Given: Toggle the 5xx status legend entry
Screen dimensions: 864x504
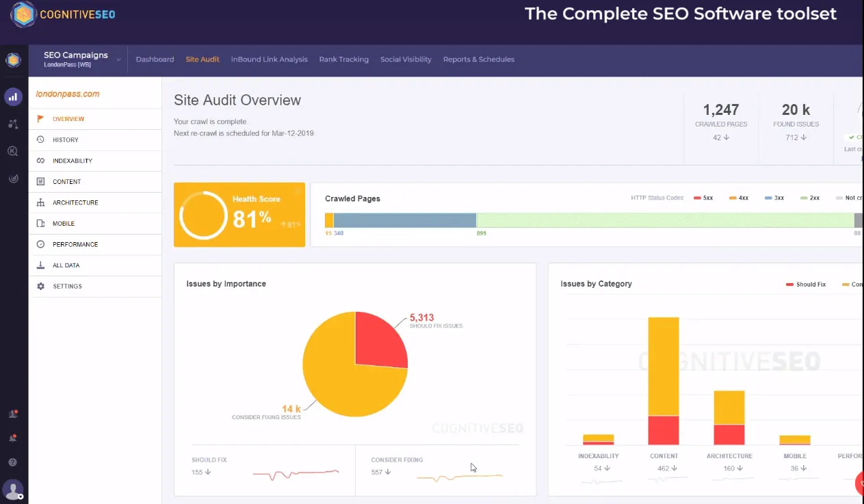Looking at the screenshot, I should click(x=703, y=198).
